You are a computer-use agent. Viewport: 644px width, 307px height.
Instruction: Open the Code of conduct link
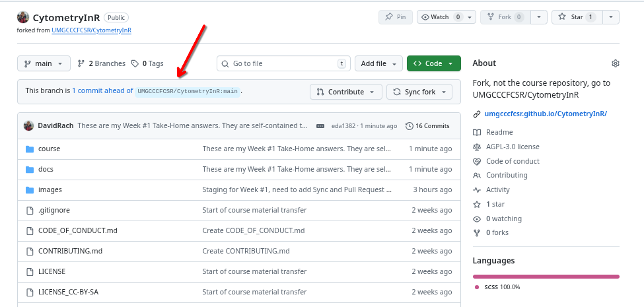[513, 161]
